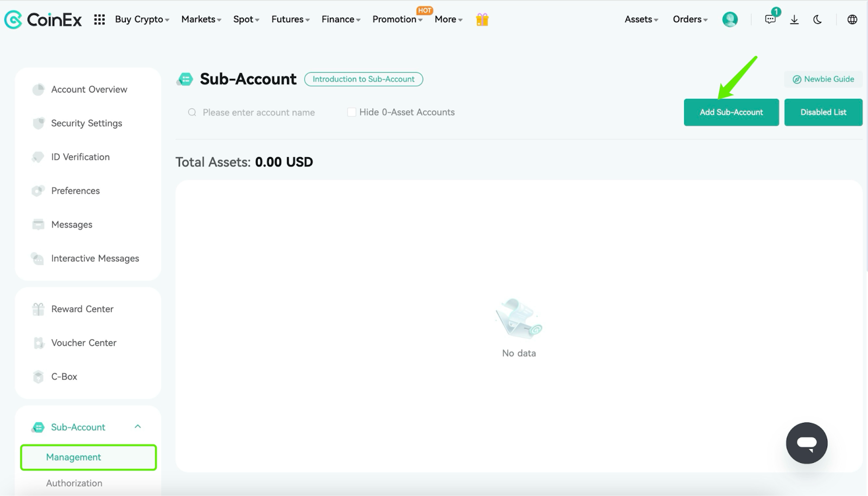Image resolution: width=868 pixels, height=496 pixels.
Task: Enable Hide 0-Asset Accounts checkbox
Action: (352, 112)
